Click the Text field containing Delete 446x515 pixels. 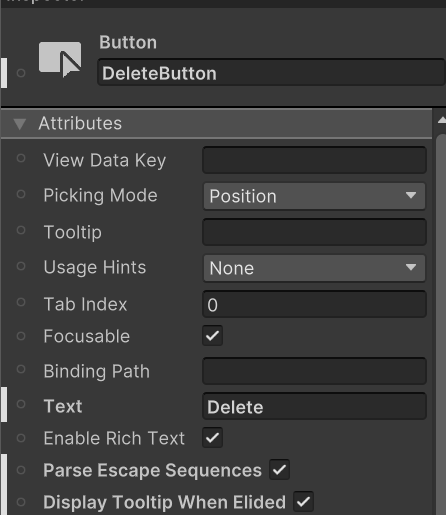(314, 406)
